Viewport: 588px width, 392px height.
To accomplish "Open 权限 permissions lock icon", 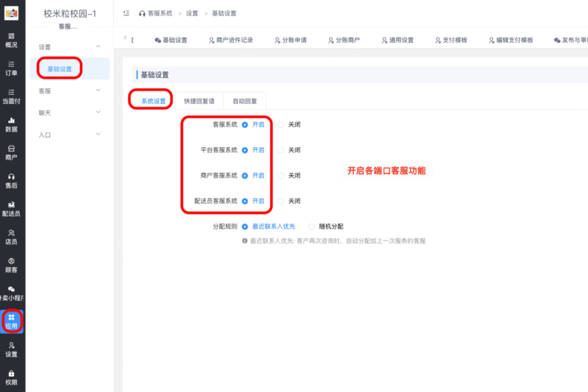I will (11, 377).
